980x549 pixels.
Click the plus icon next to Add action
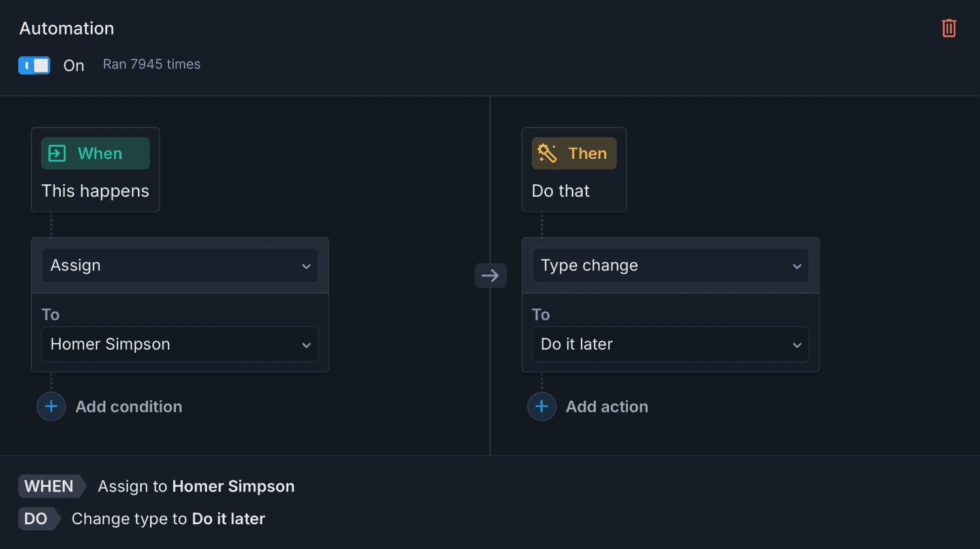click(x=542, y=407)
